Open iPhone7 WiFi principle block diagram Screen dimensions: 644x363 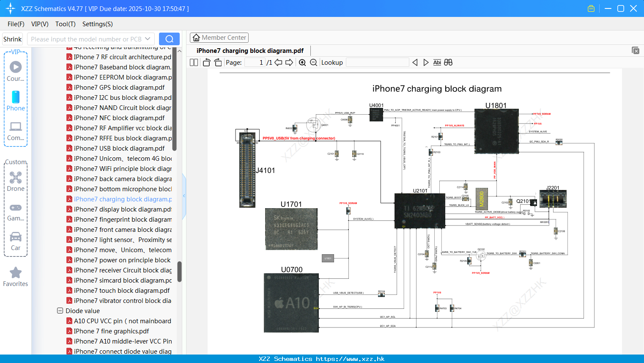pos(123,169)
